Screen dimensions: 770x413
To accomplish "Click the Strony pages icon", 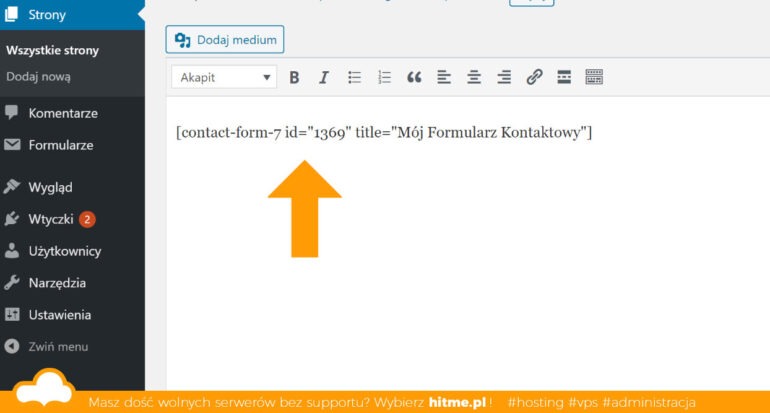I will coord(11,14).
